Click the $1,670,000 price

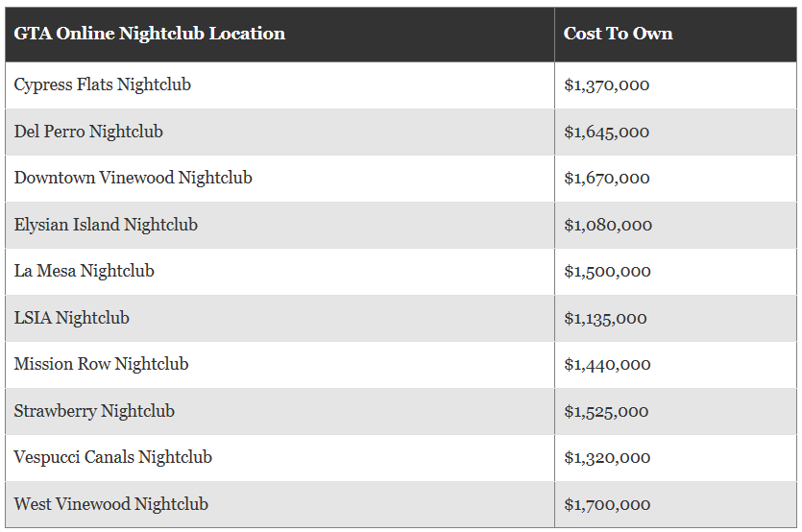coord(607,179)
